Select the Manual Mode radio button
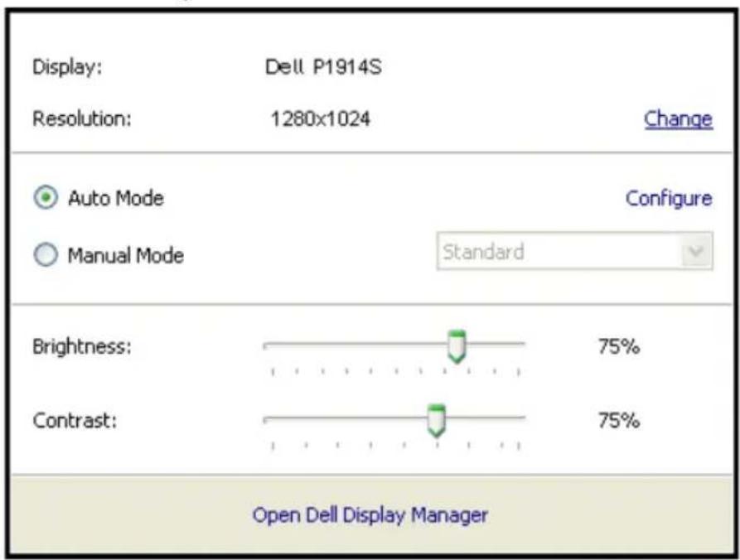 46,255
